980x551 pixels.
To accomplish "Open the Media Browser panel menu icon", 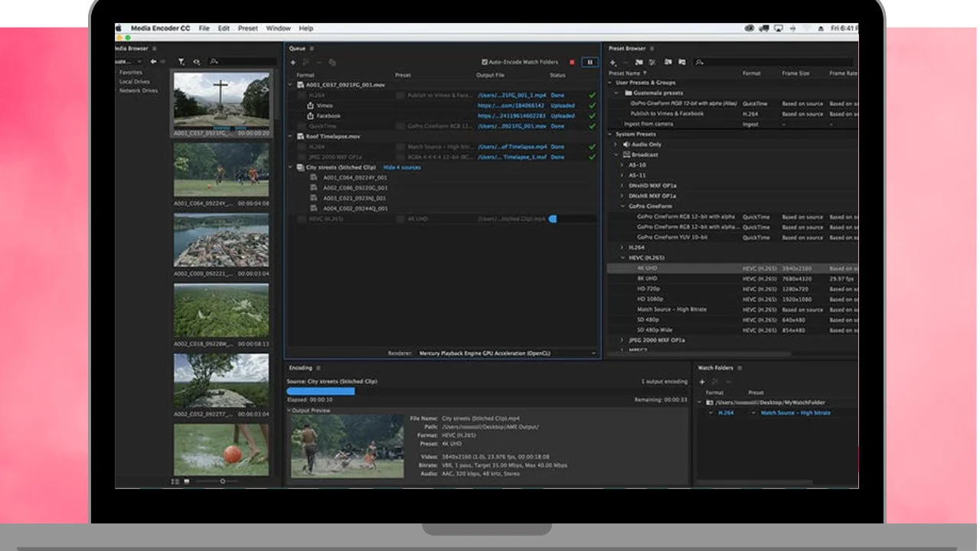I will (154, 48).
